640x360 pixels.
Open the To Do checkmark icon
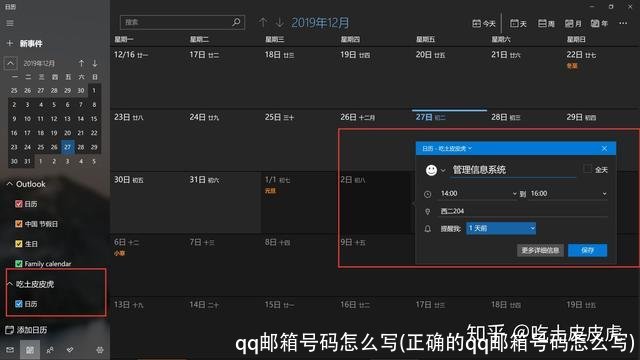[70, 350]
